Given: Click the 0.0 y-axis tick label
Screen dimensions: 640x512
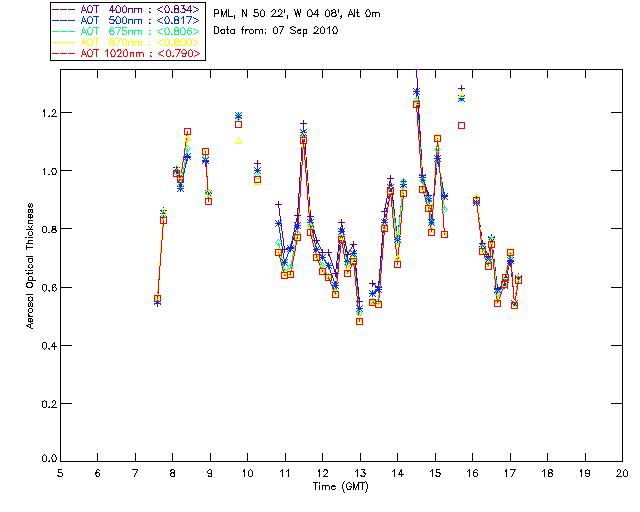Looking at the screenshot, I should [49, 458].
